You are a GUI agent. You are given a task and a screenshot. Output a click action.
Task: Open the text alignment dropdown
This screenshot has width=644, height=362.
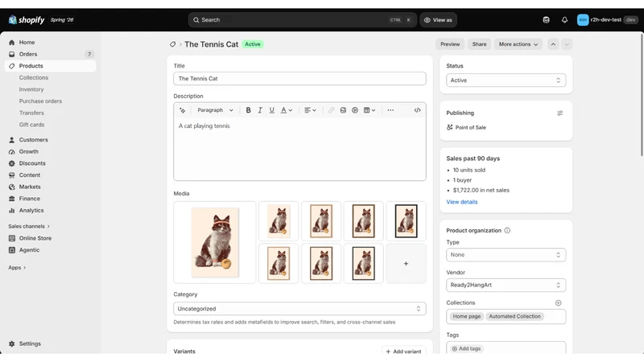pyautogui.click(x=310, y=110)
